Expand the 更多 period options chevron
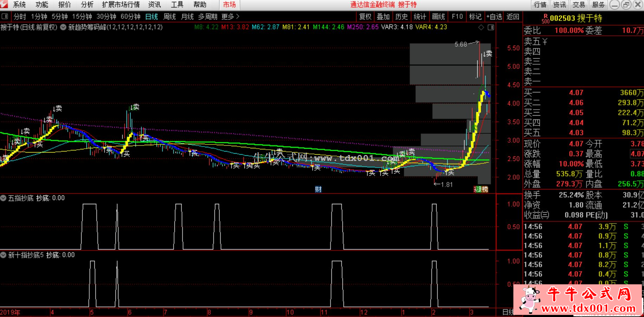 click(x=238, y=17)
